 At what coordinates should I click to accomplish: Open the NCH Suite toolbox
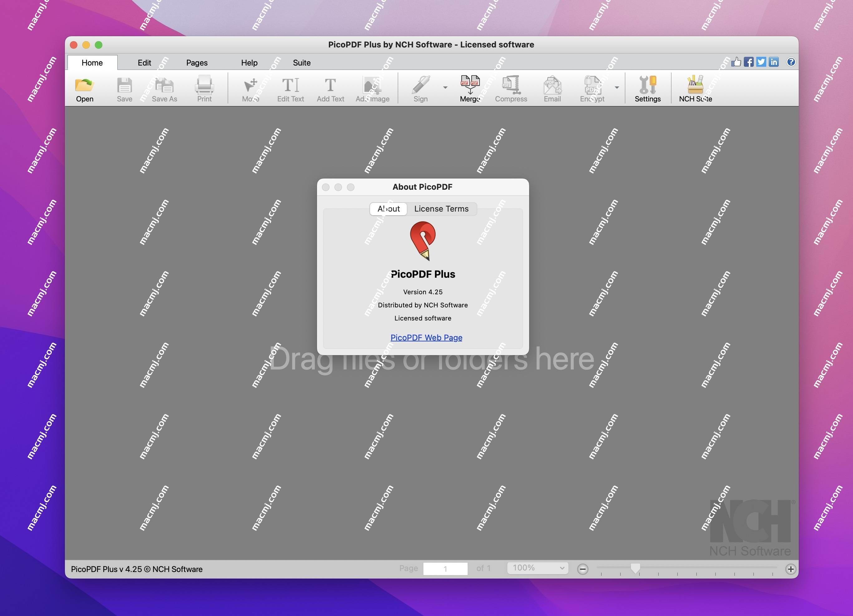coord(695,89)
